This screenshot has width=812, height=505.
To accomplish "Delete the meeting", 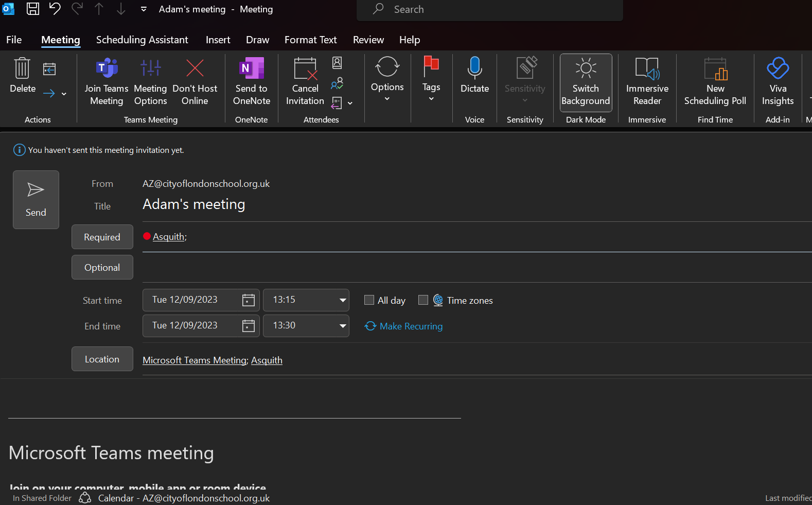I will tap(23, 76).
